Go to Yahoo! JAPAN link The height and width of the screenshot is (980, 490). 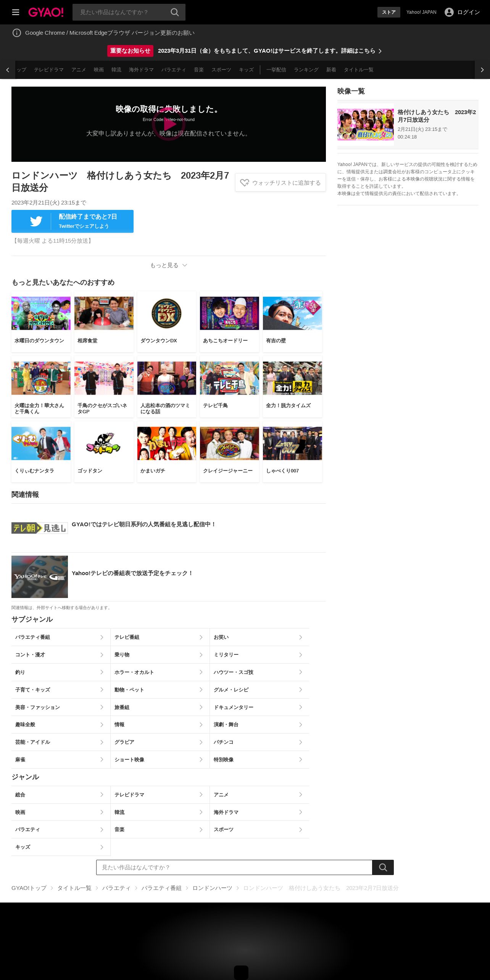click(x=421, y=12)
